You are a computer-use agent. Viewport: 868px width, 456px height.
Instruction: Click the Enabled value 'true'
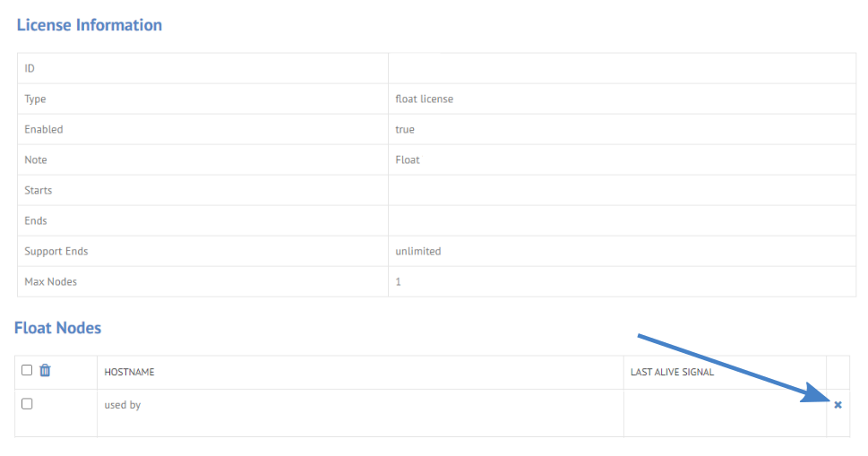click(405, 129)
